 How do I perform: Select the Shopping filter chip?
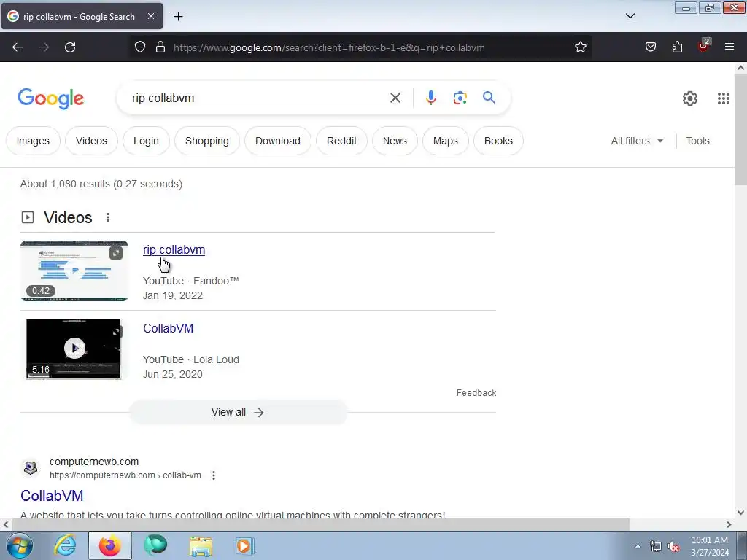[x=206, y=141]
